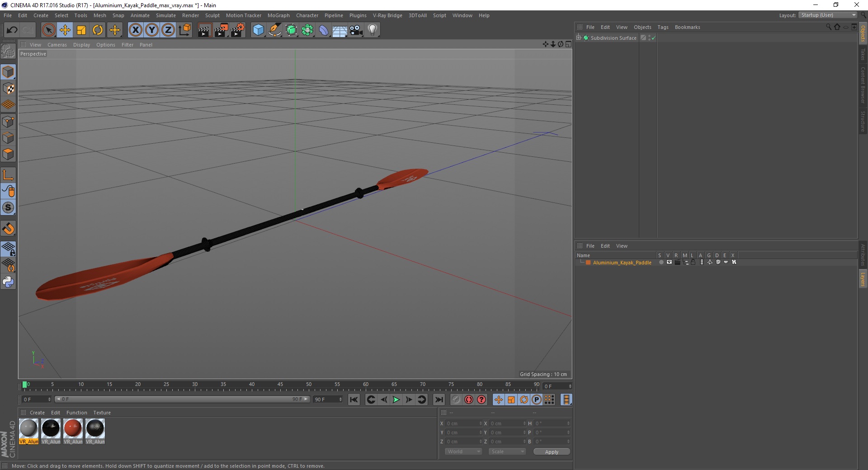Select the red VR_Alun material swatch
This screenshot has width=868, height=470.
73,432
